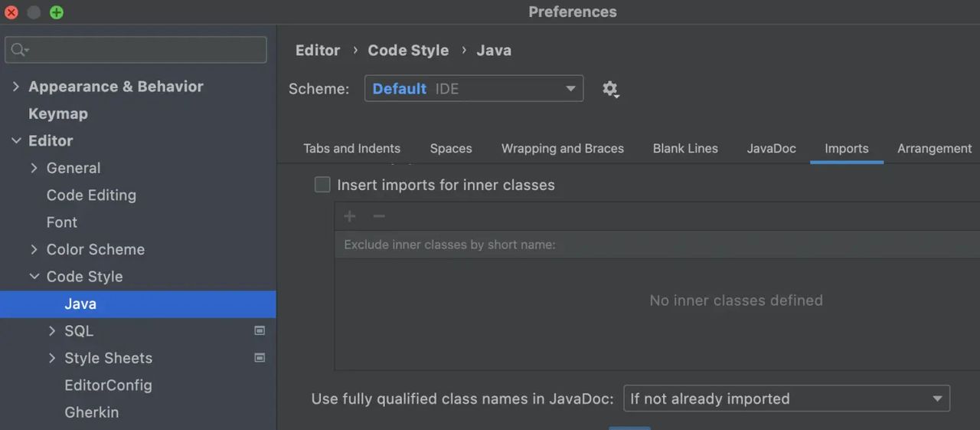Click the plus icon to add inner class

(x=350, y=216)
